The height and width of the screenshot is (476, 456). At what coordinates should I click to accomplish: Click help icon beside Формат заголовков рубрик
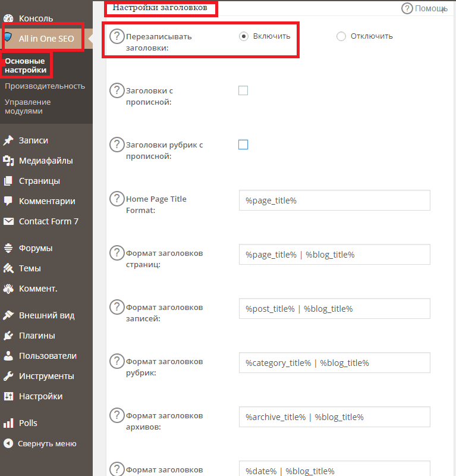[117, 361]
